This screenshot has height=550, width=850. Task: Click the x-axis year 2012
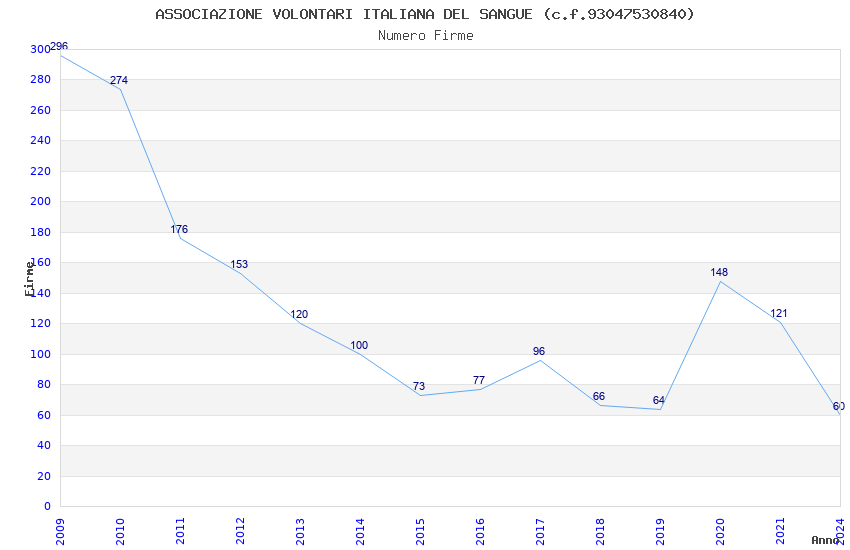[x=240, y=531]
